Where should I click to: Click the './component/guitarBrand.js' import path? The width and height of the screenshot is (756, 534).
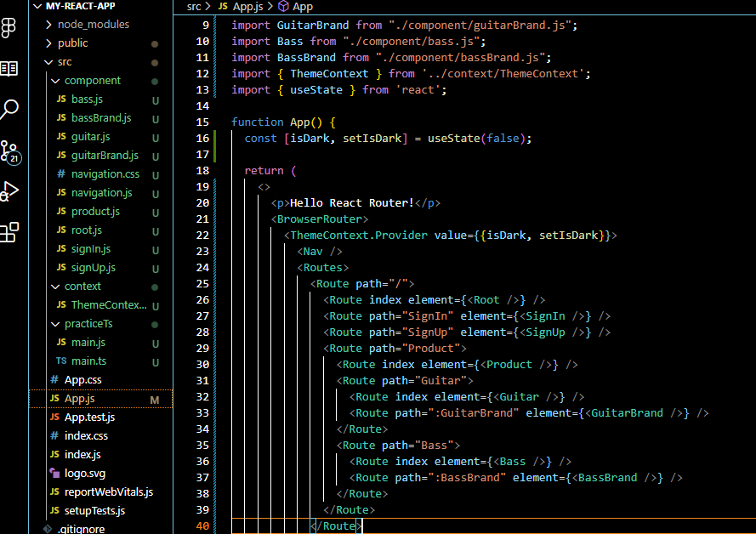[480, 26]
